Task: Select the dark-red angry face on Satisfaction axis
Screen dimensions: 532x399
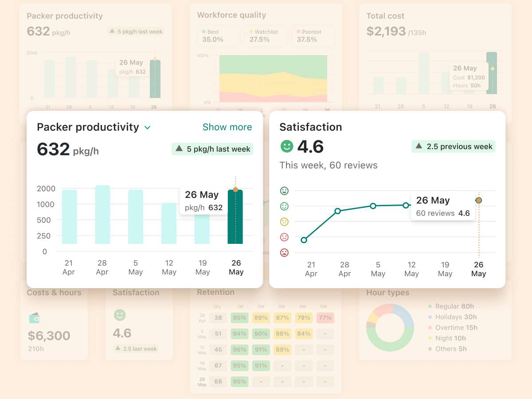Action: coord(284,252)
